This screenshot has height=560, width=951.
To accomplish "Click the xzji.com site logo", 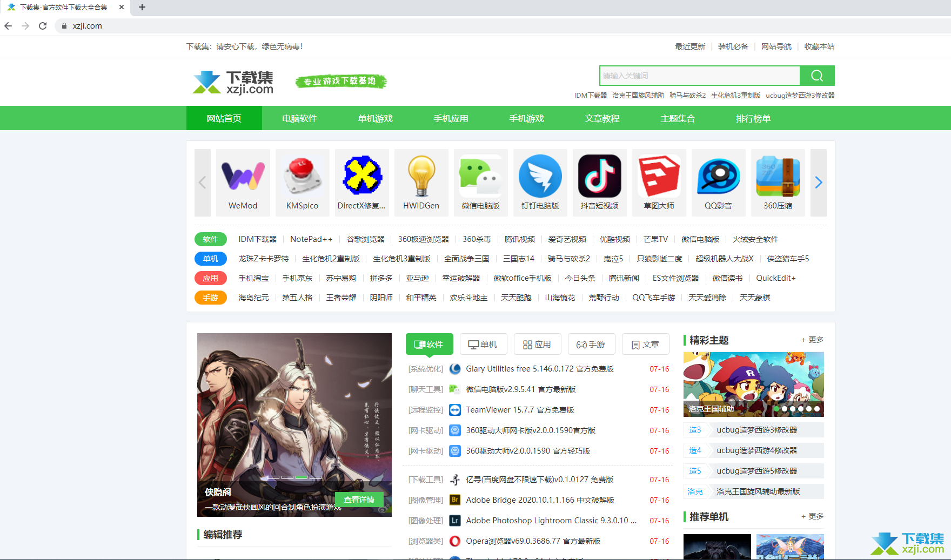I will [x=233, y=82].
